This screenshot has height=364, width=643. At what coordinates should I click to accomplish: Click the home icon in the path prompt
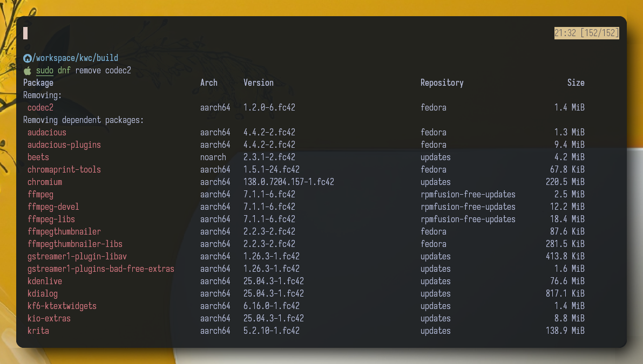tap(28, 58)
